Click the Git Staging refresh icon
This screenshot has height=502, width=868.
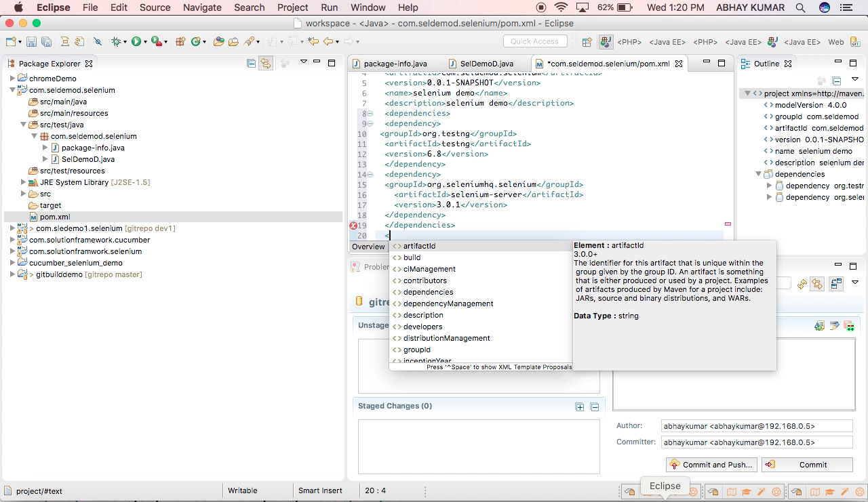point(802,285)
